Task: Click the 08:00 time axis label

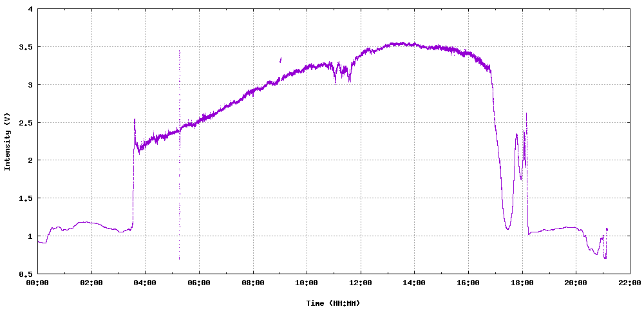Action: 252,283
